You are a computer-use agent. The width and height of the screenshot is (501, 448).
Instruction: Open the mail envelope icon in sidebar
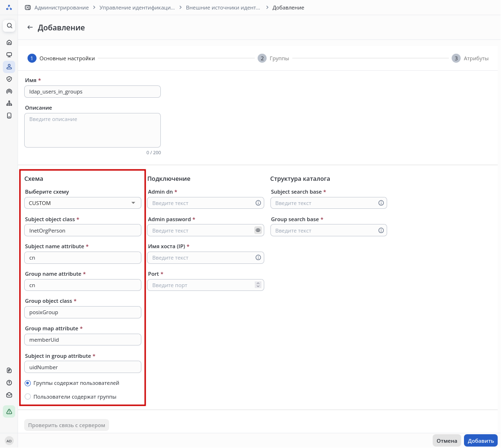[x=9, y=395]
